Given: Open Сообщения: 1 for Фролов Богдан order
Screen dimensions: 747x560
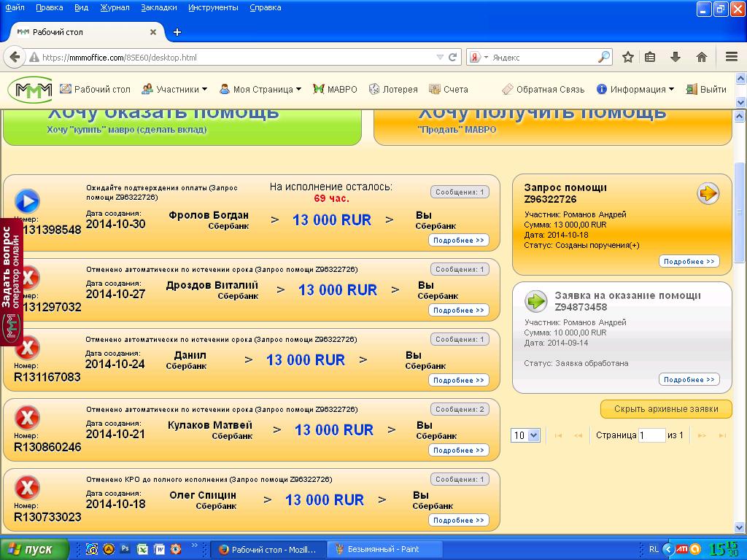Looking at the screenshot, I should (460, 192).
